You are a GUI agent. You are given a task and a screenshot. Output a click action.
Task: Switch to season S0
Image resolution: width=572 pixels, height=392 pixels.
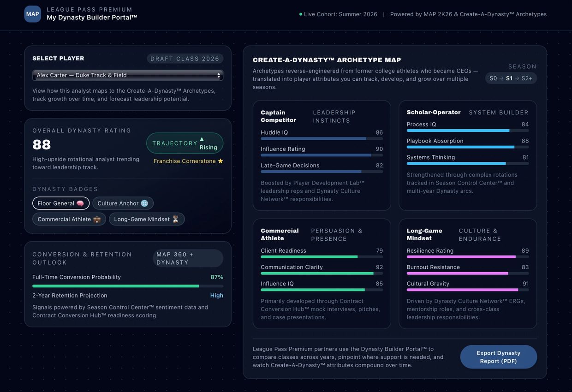493,78
